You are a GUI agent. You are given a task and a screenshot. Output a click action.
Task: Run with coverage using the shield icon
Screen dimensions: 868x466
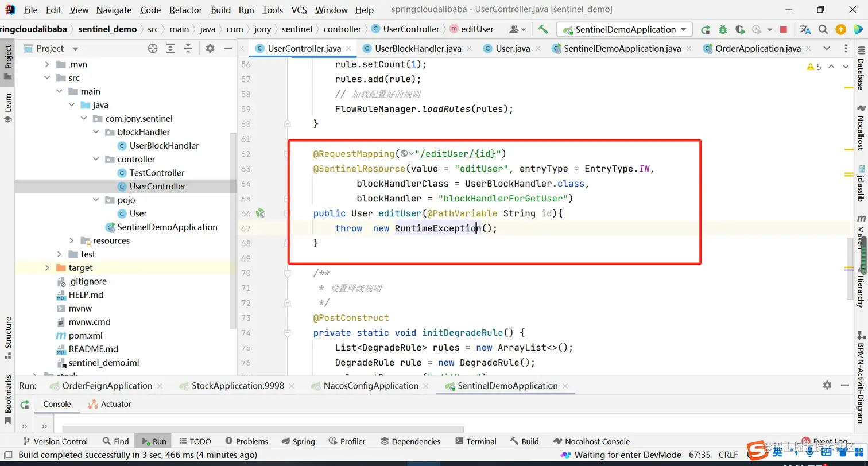tap(740, 29)
